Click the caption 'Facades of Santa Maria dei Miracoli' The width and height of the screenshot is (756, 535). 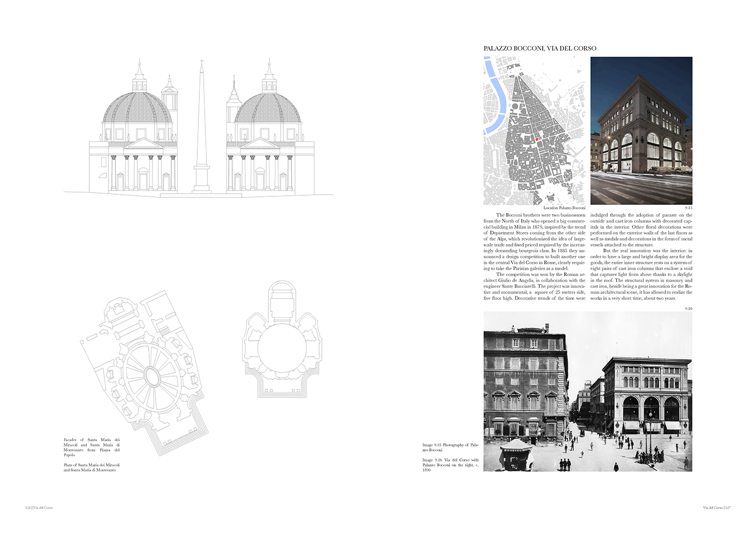(91, 447)
